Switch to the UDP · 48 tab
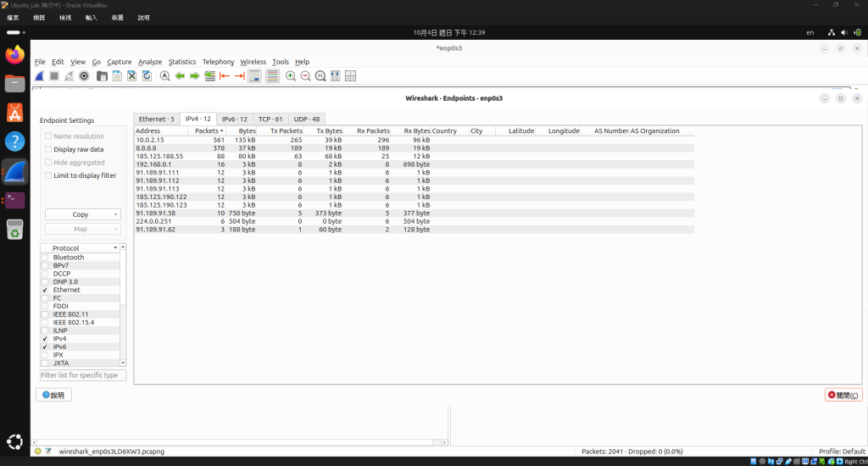The height and width of the screenshot is (466, 868). click(x=307, y=119)
